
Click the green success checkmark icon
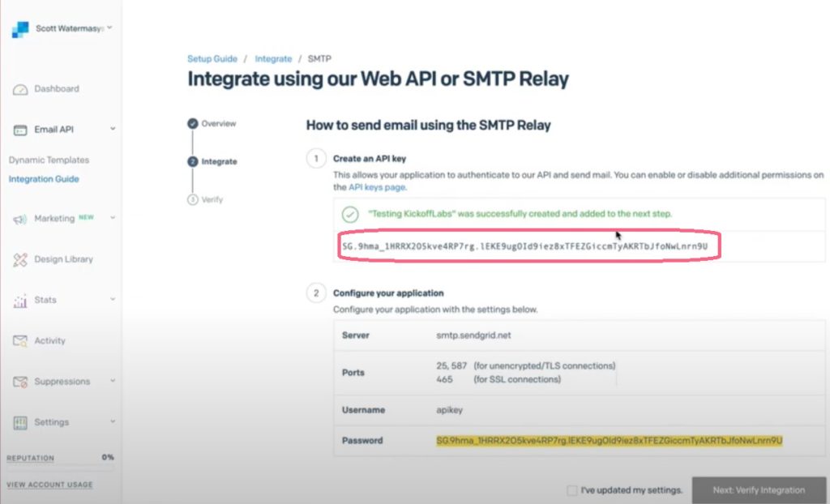[x=350, y=215]
